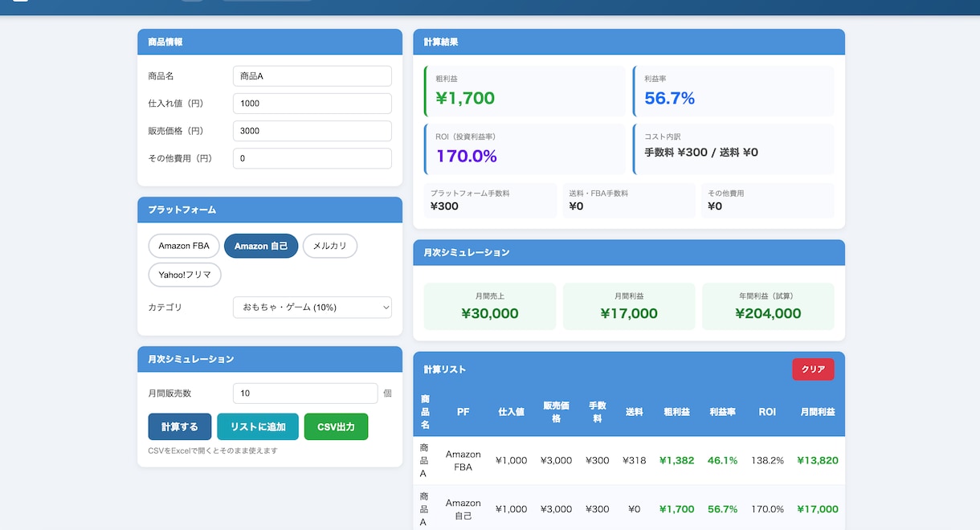
Task: Click the ROI column header
Action: click(x=767, y=412)
